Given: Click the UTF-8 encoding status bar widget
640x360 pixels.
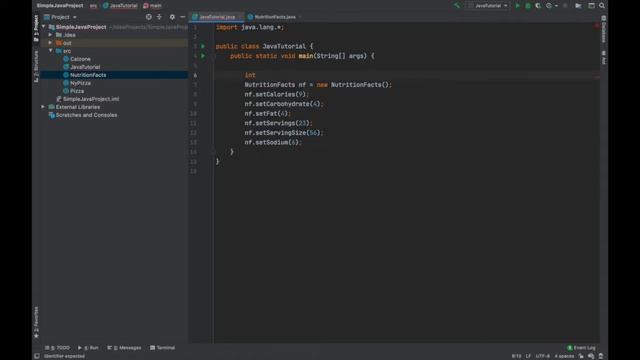Looking at the screenshot, I should point(542,356).
